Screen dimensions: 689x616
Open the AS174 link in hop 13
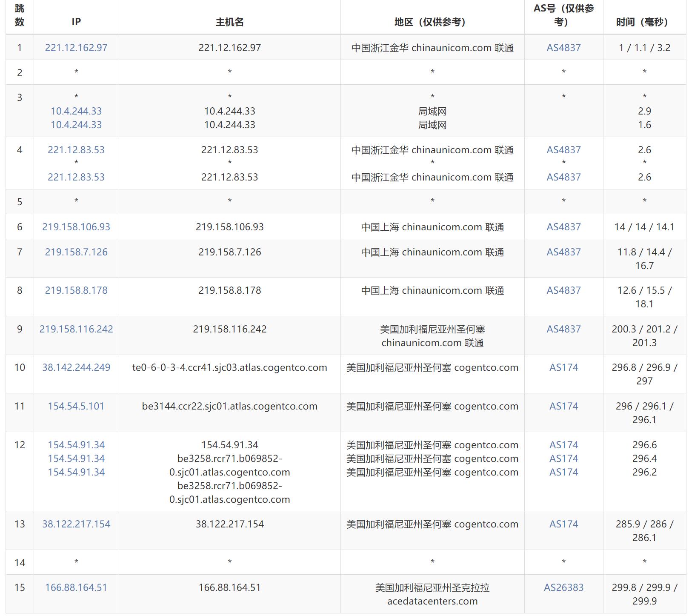coord(563,524)
